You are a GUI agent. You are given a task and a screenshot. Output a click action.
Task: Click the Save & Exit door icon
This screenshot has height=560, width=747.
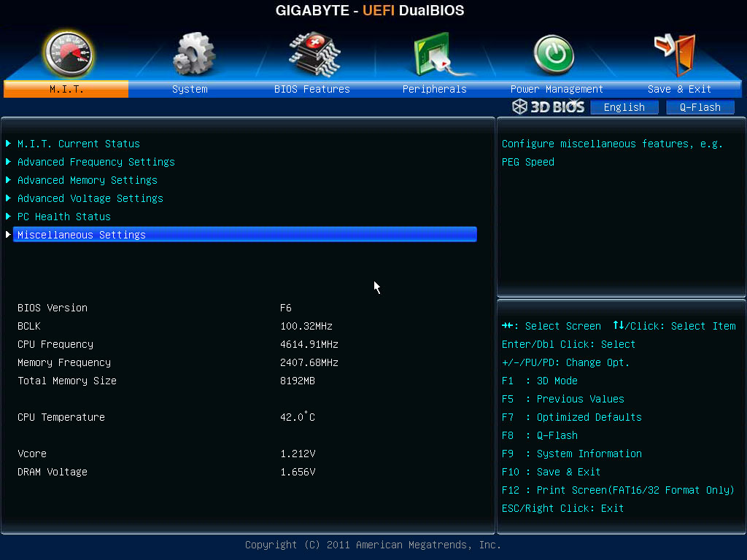tap(676, 54)
